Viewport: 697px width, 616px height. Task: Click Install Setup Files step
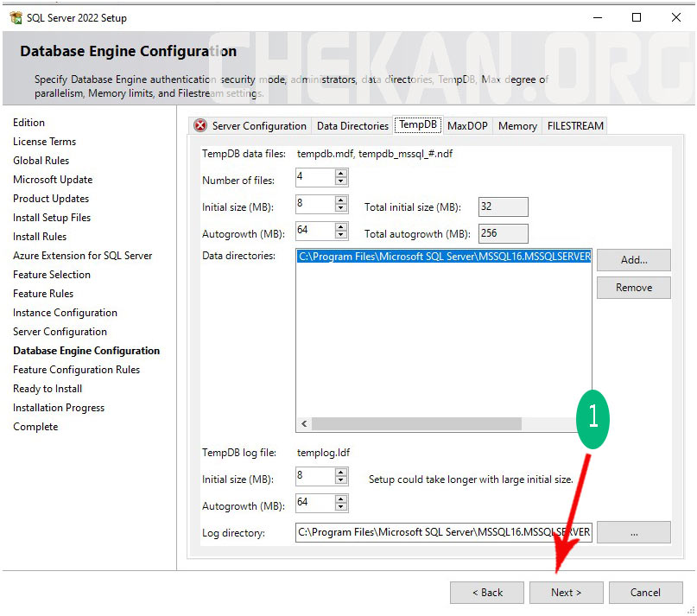[x=52, y=218]
